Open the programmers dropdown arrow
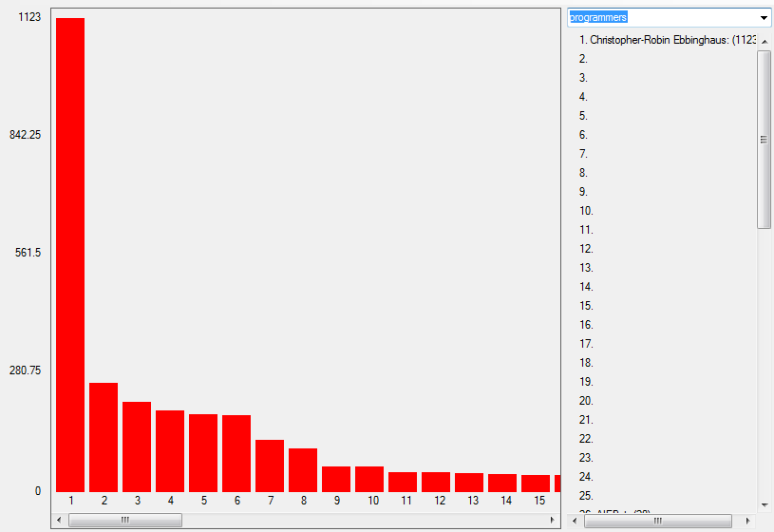Image resolution: width=774 pixels, height=532 pixels. point(764,18)
